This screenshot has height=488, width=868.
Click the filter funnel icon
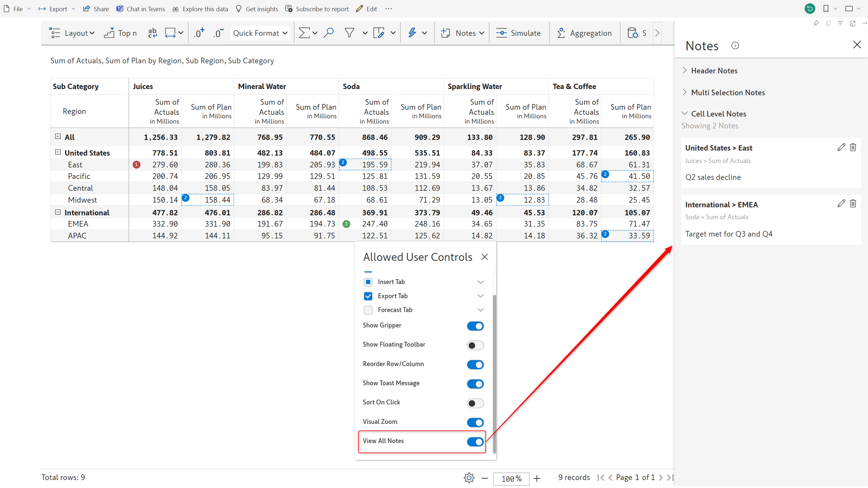click(x=349, y=33)
